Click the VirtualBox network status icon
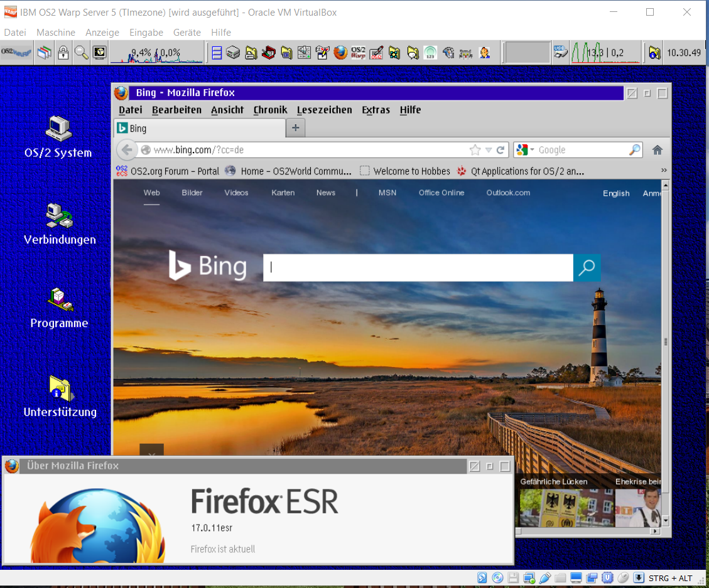Screen dimensions: 709x588 tap(529, 578)
